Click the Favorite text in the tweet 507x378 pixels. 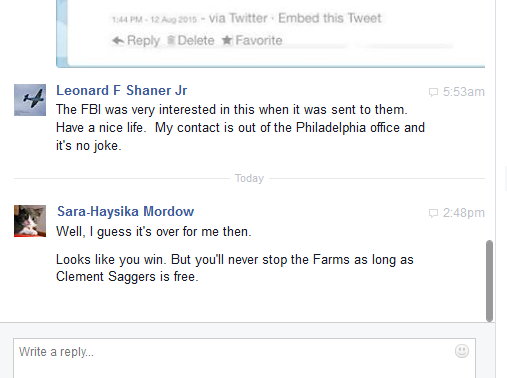[259, 40]
